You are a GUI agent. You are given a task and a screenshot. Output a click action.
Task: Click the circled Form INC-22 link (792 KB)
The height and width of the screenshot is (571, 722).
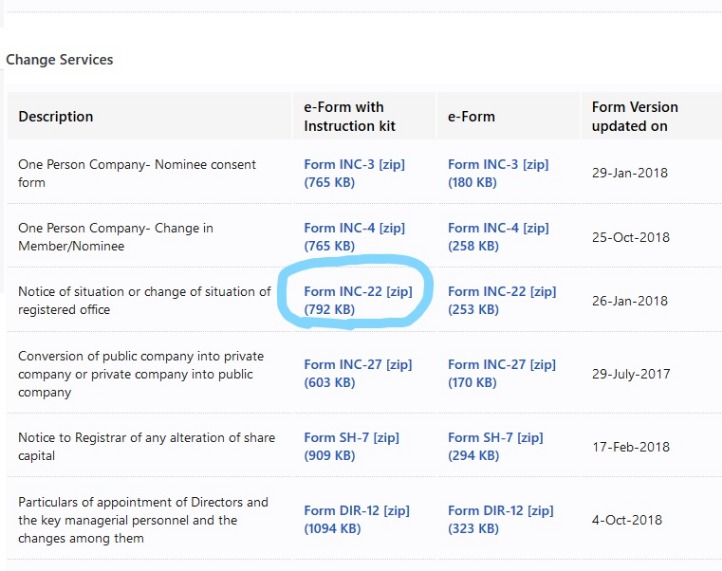358,300
